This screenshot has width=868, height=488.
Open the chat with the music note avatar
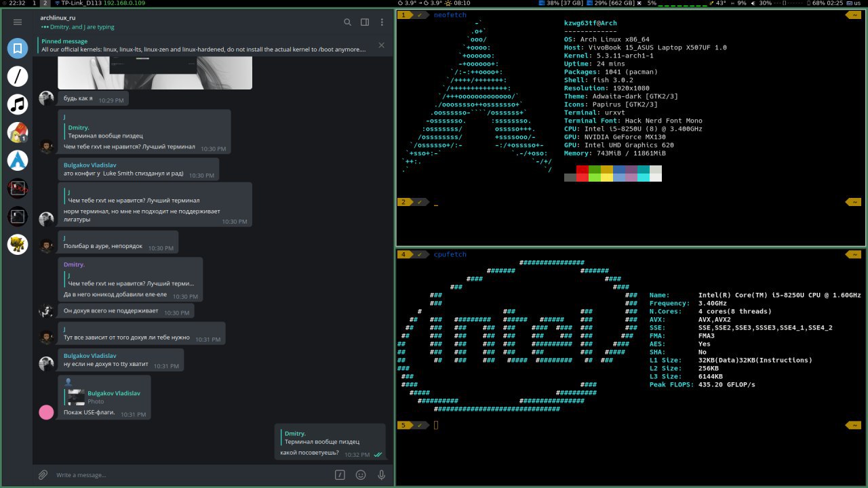18,104
